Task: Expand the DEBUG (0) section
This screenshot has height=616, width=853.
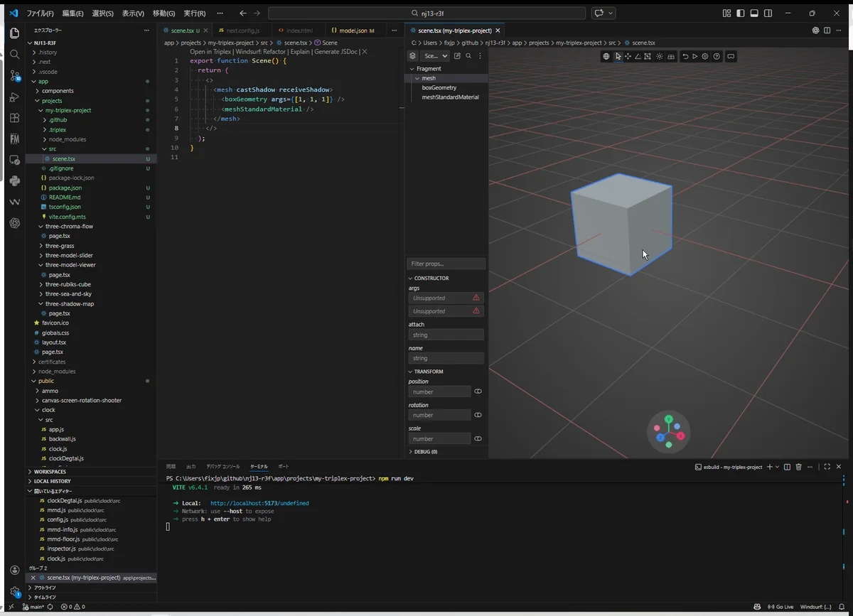Action: 425,451
